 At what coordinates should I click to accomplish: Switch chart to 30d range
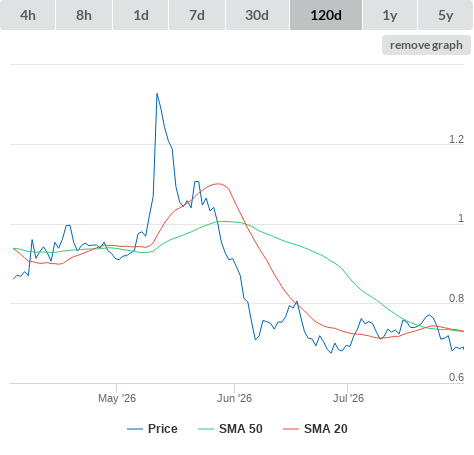(257, 15)
